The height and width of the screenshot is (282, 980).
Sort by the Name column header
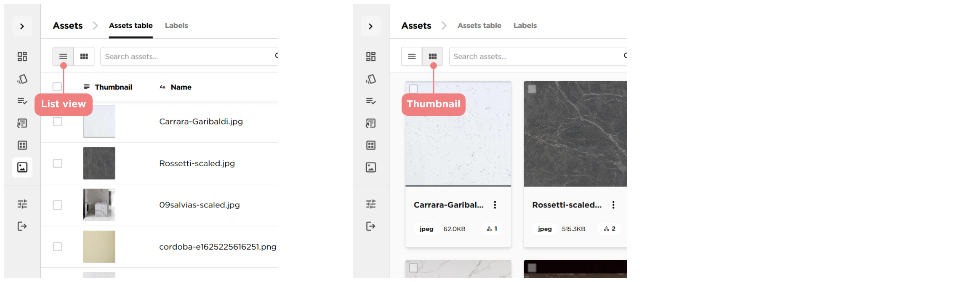tap(176, 87)
